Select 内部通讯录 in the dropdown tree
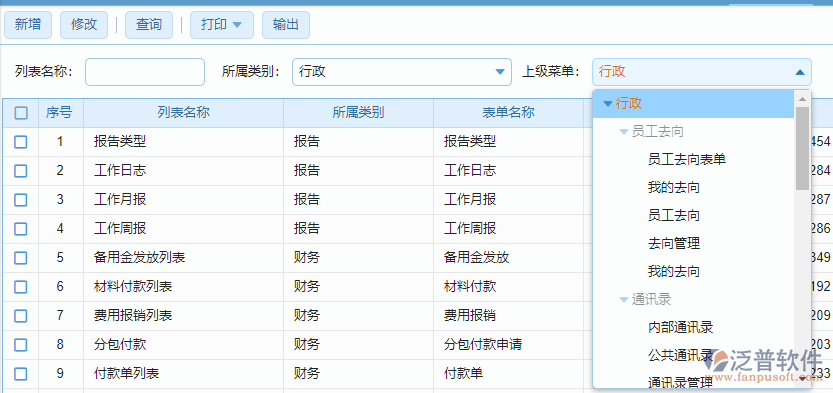The image size is (833, 393). (x=681, y=327)
